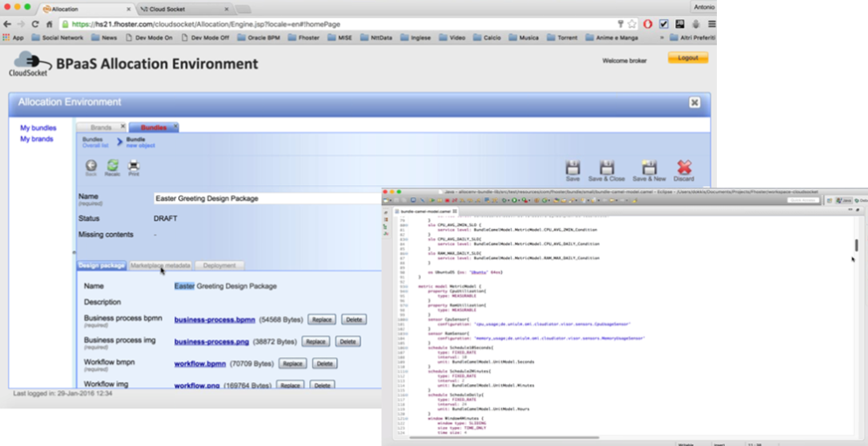Screen dimensions: 868x446
Task: Click the browser reload icon
Action: pyautogui.click(x=36, y=24)
